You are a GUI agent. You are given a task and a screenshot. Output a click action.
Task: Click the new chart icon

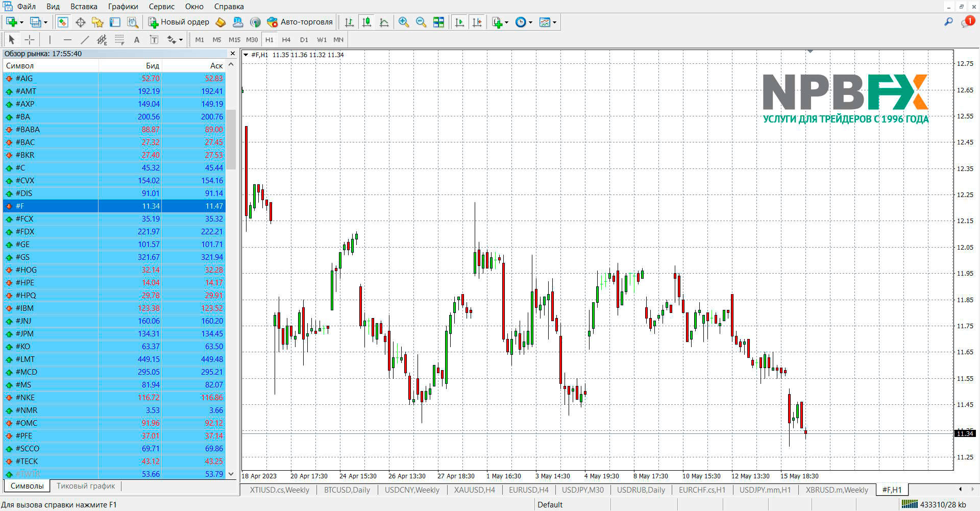coord(12,22)
